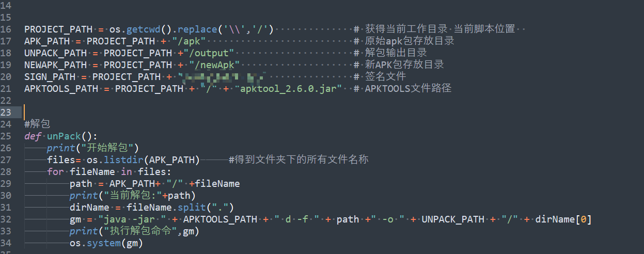Screen dimensions: 644x254
Task: Click the def keyword on line 25
Action: coord(33,136)
